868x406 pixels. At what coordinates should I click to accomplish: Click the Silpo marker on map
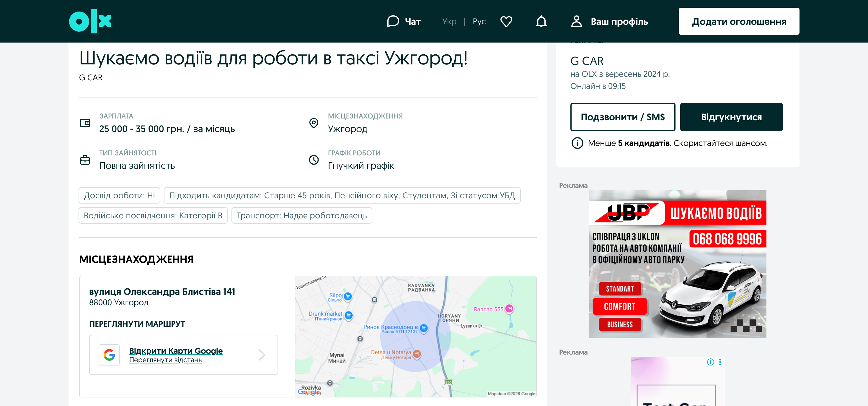coord(348,296)
